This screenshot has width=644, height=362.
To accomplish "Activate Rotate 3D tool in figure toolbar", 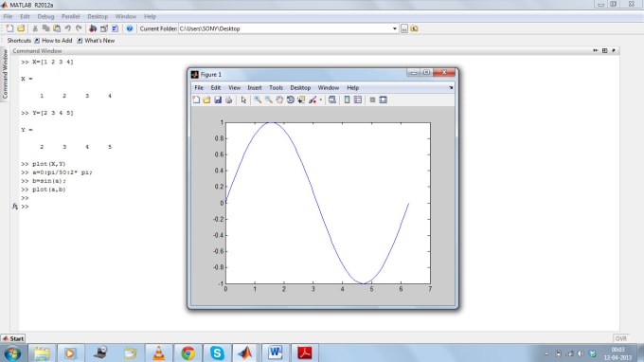I will pyautogui.click(x=291, y=100).
